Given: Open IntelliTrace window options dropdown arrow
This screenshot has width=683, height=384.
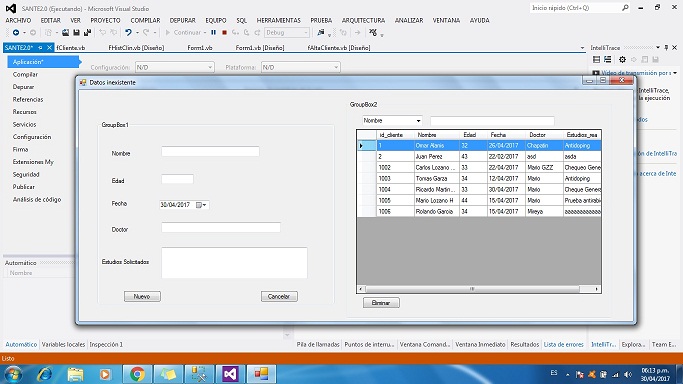Looking at the screenshot, I should pos(658,47).
